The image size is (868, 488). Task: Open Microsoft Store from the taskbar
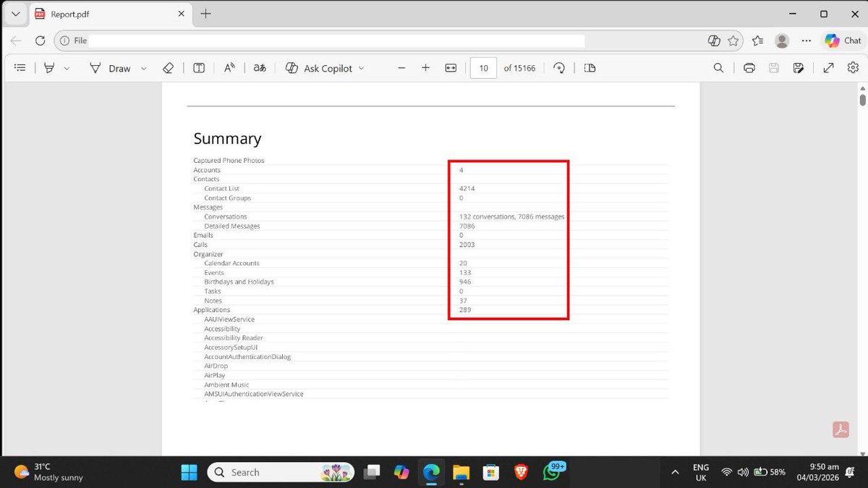(491, 472)
